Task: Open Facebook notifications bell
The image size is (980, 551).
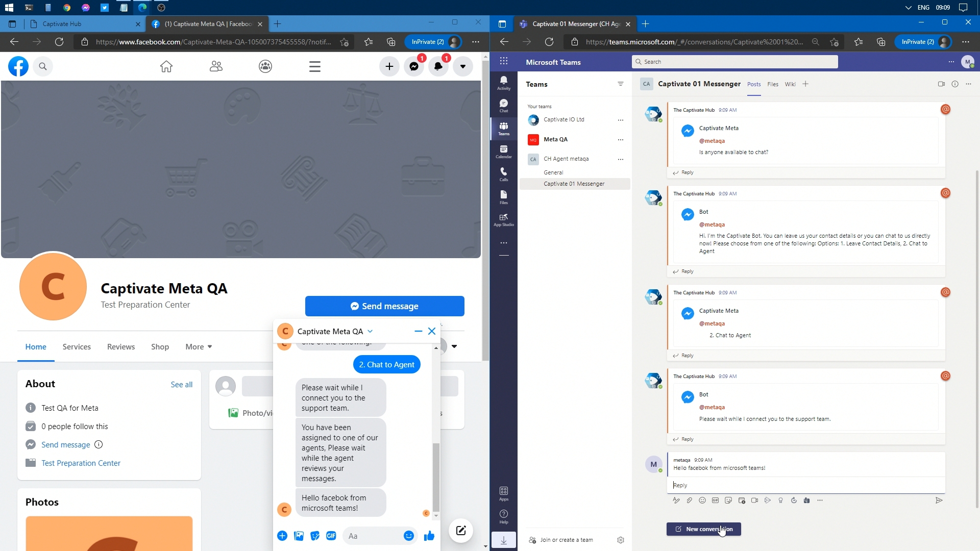Action: pos(438,66)
